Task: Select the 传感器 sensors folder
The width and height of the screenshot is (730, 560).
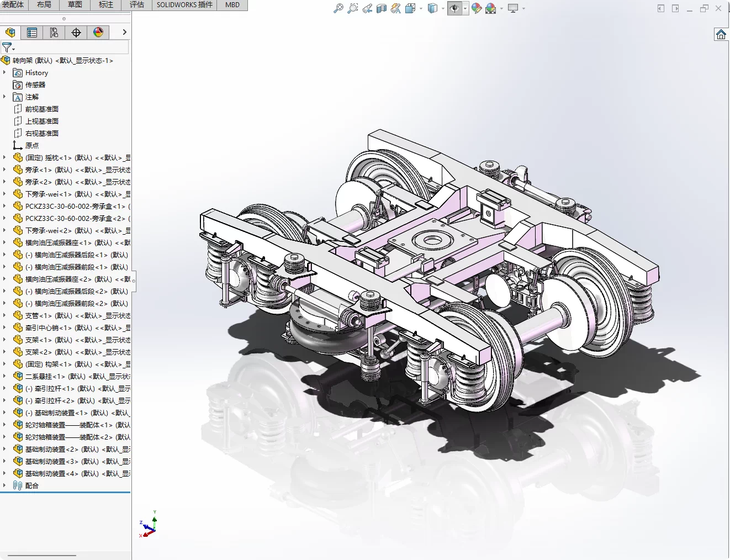Action: click(x=29, y=84)
